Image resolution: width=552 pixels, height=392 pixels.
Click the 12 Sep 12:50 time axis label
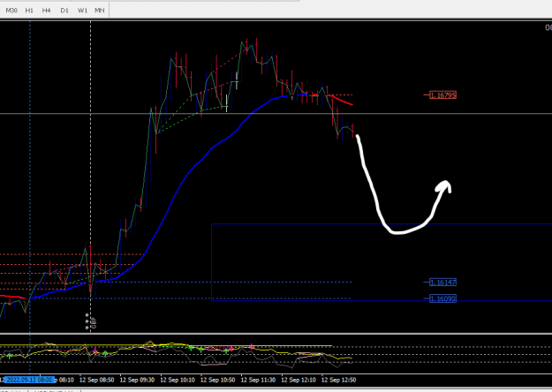(x=338, y=380)
